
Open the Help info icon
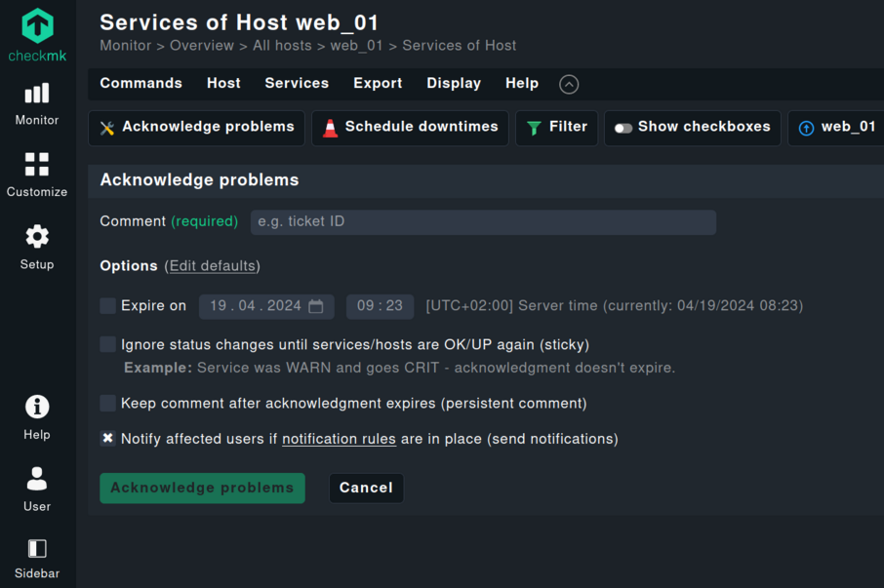pos(37,407)
